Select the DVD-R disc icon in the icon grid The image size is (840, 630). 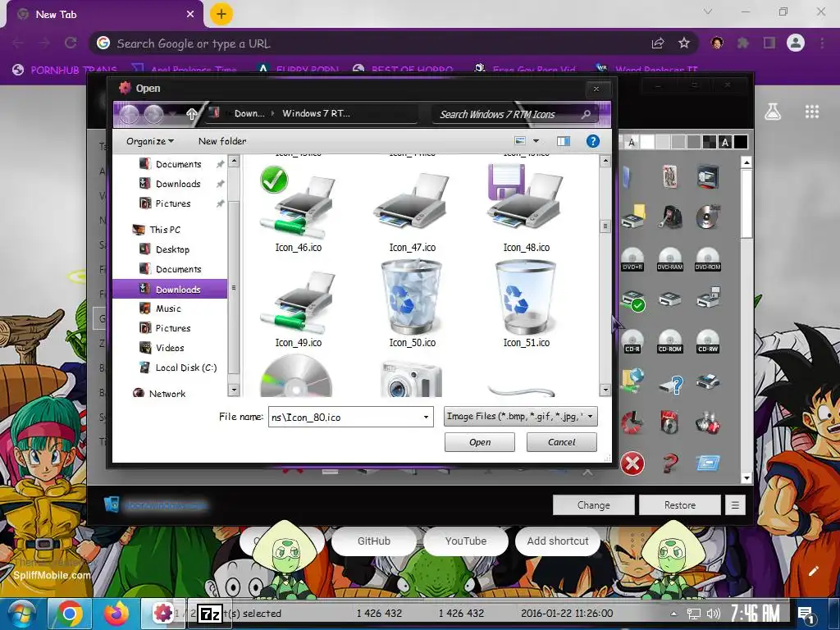(632, 259)
